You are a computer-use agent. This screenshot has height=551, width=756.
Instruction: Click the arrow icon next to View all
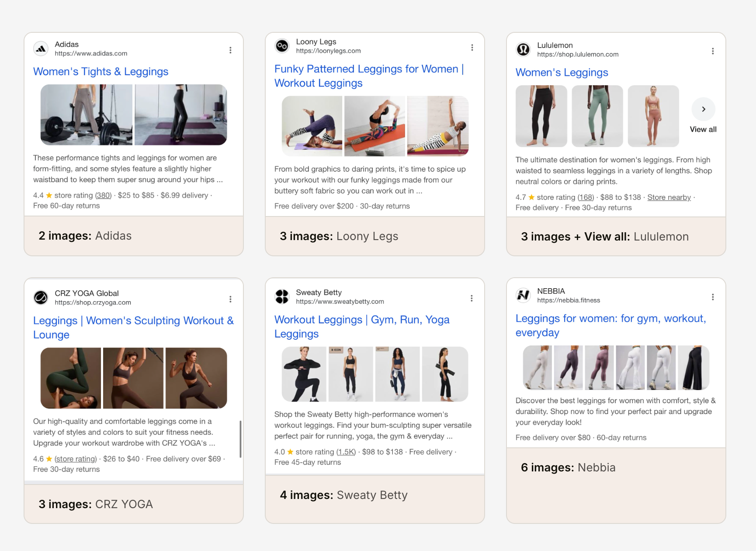[703, 109]
